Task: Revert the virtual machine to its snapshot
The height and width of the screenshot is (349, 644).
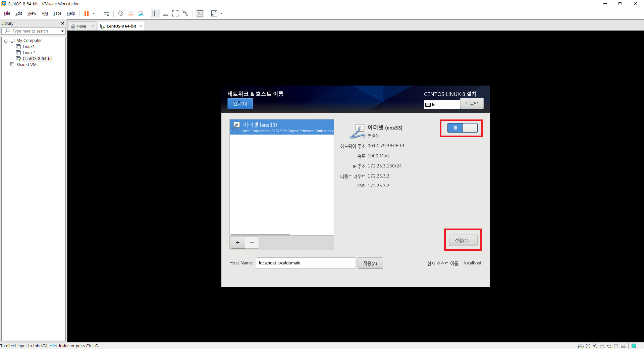Action: [131, 13]
